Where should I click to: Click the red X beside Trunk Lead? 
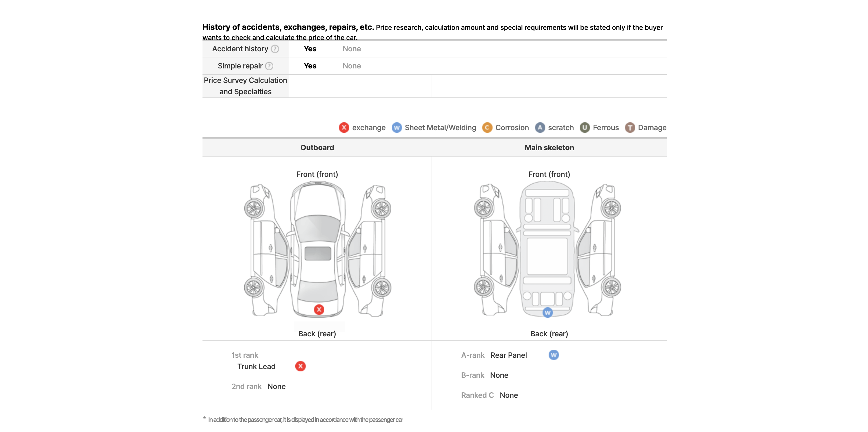pyautogui.click(x=300, y=366)
